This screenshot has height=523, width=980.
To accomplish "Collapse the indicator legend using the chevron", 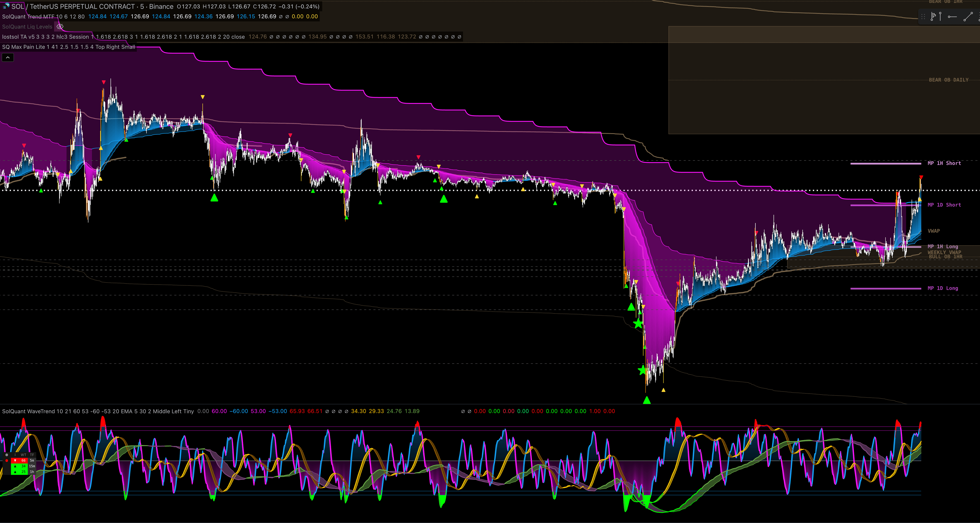I will 8,57.
